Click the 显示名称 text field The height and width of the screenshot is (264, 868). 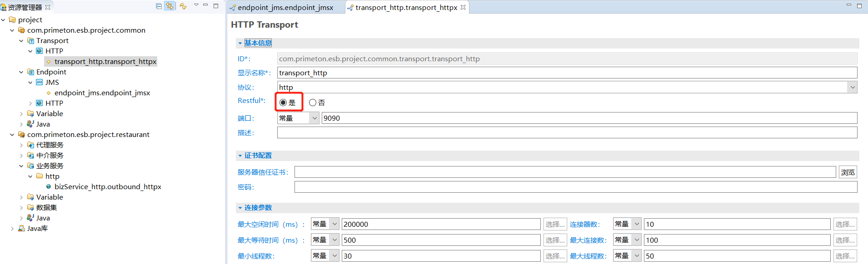tap(567, 73)
